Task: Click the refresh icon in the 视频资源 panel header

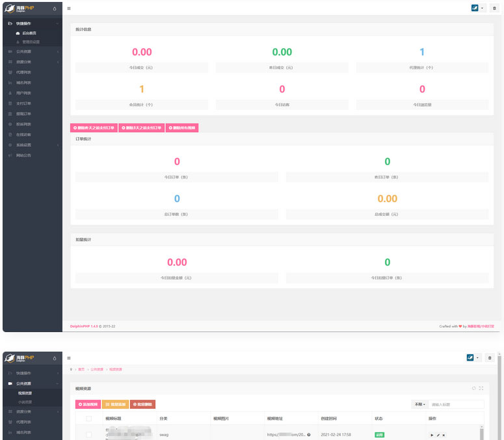Action: pyautogui.click(x=474, y=388)
